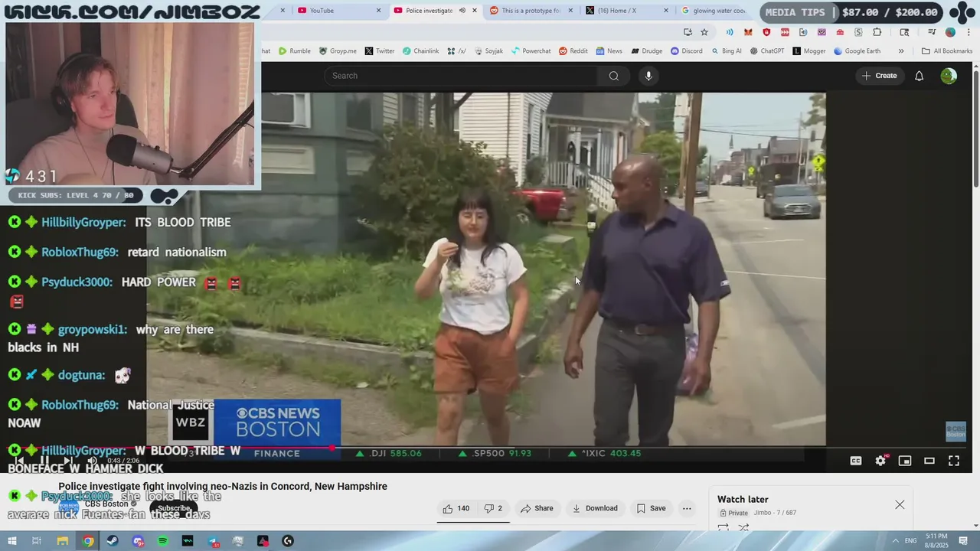Share the video
Screen dimensions: 980x551
click(x=537, y=508)
